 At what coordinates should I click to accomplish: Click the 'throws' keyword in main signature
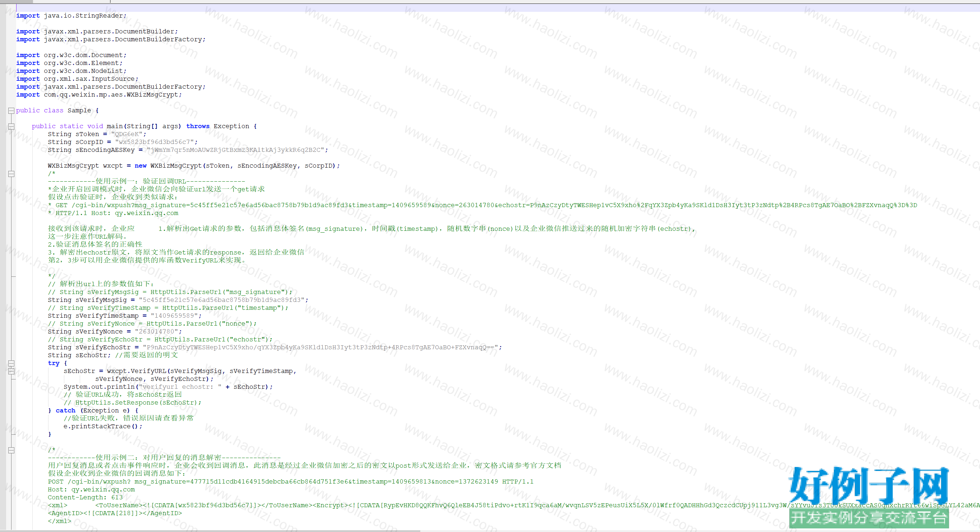(198, 126)
